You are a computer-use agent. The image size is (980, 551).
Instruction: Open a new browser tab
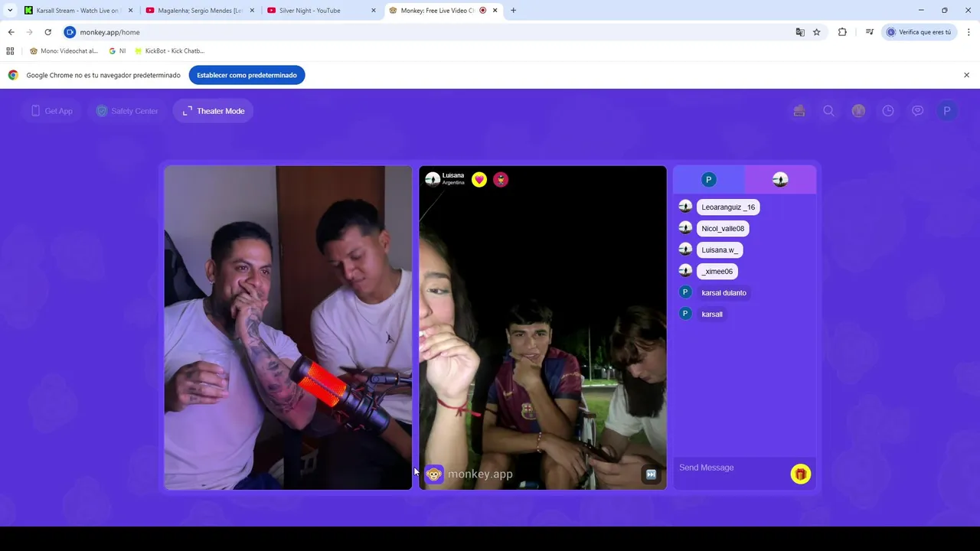coord(513,11)
